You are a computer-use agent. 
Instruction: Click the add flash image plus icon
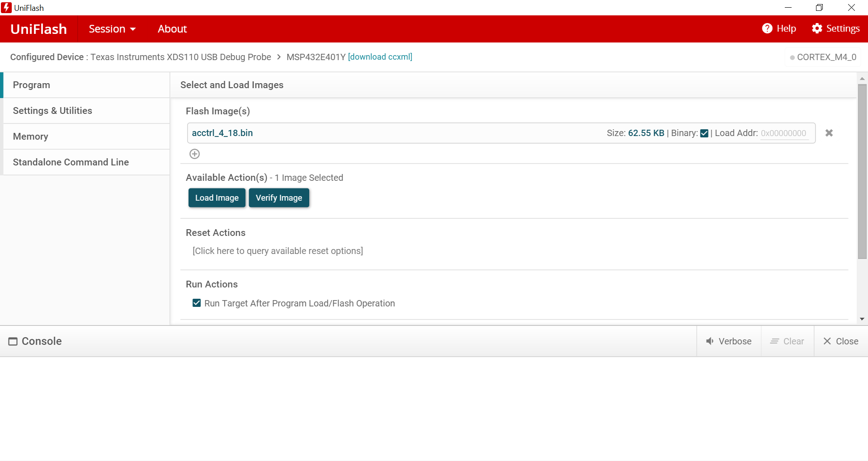[x=194, y=154]
